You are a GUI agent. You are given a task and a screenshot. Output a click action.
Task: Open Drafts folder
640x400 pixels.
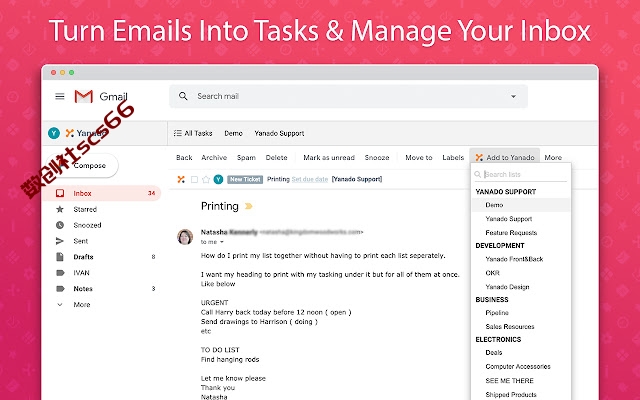84,257
